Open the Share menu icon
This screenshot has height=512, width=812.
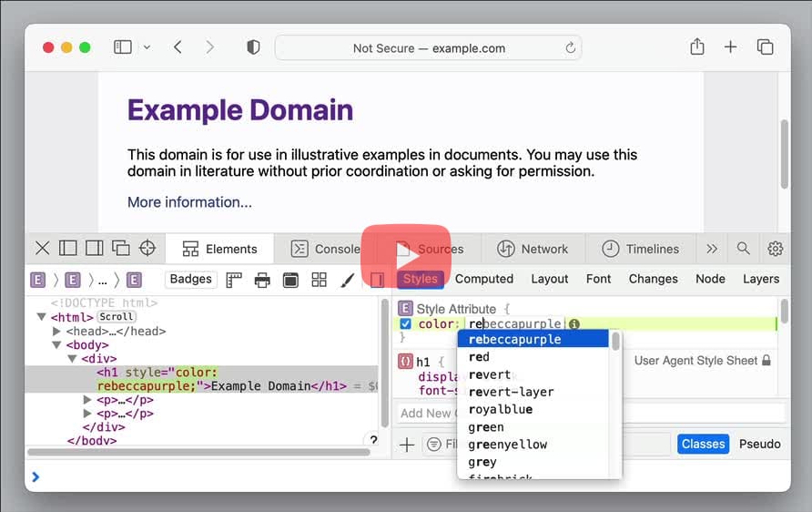[x=697, y=46]
